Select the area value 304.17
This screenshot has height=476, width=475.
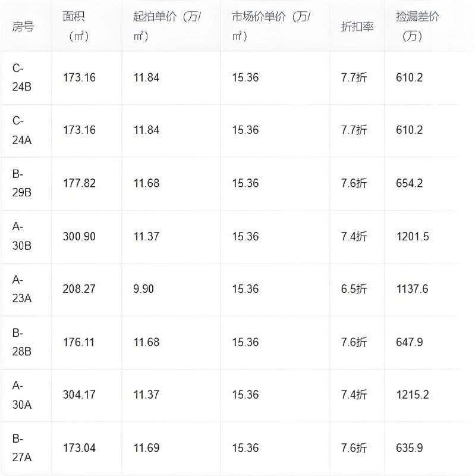[x=79, y=395]
